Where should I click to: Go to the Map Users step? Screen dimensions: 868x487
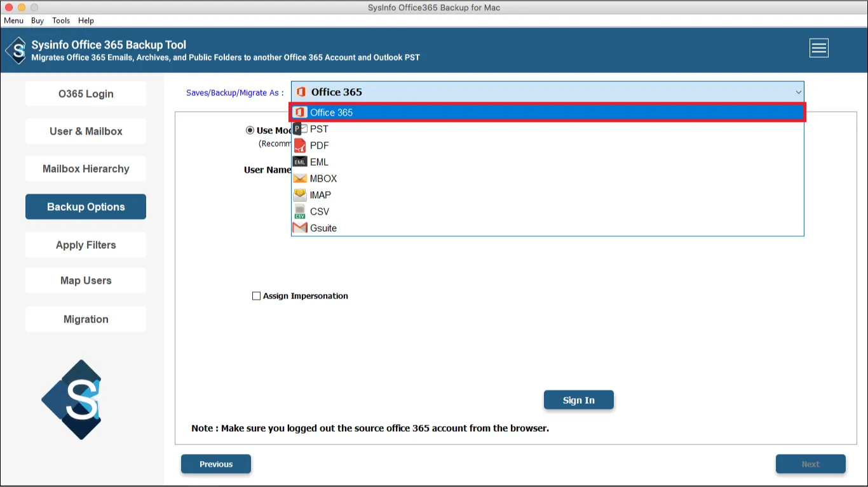(86, 281)
